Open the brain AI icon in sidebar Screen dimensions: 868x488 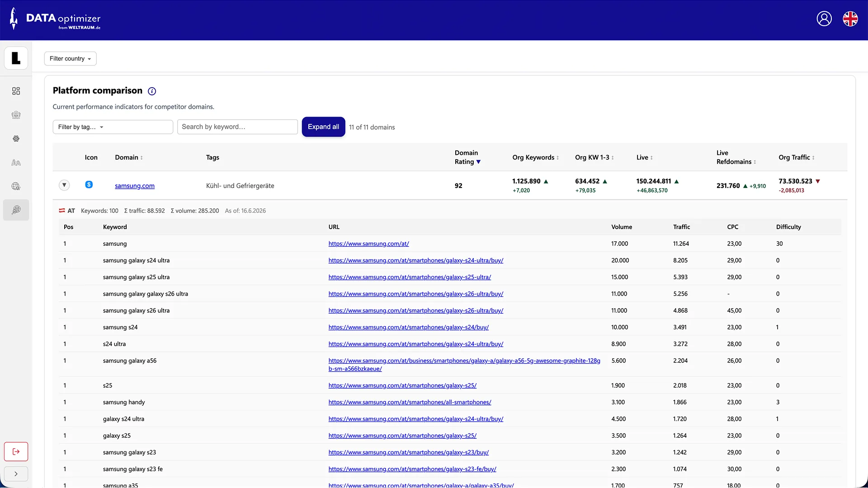(x=16, y=139)
